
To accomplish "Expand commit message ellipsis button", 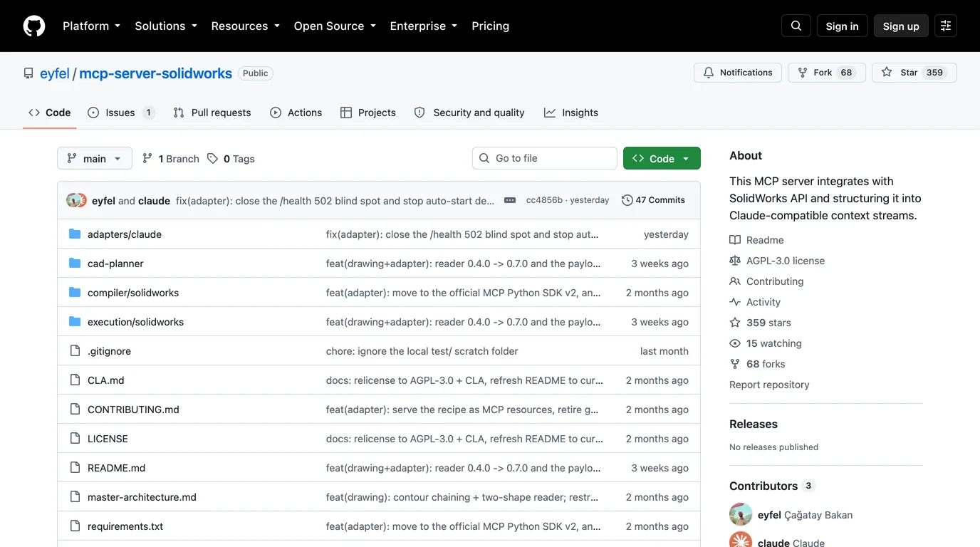I will point(510,200).
